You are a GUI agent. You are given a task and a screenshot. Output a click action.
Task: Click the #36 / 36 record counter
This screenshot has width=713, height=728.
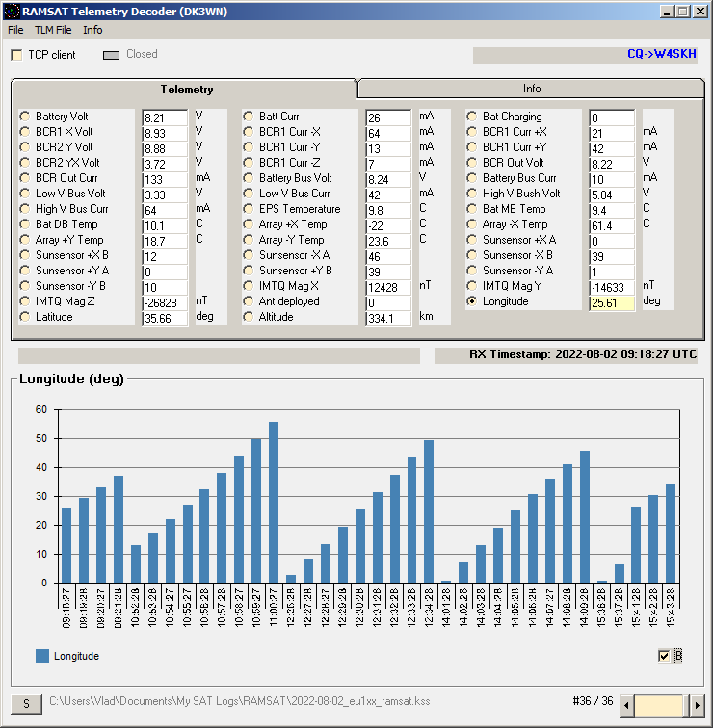coord(593,701)
